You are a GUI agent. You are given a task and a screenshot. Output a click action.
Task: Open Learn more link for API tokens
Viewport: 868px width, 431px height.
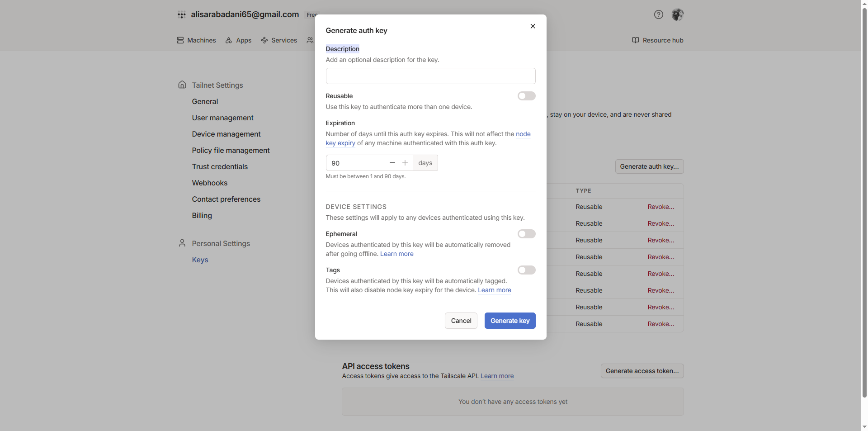coord(497,376)
